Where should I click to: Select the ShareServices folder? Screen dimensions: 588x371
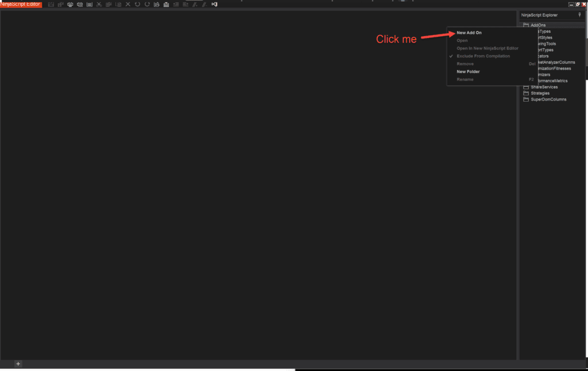pos(544,87)
